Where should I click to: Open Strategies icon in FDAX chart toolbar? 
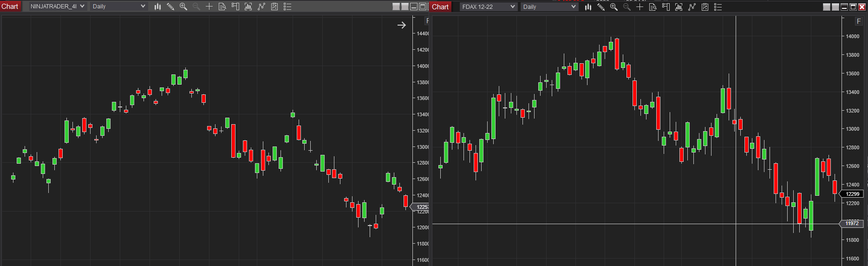tap(705, 7)
